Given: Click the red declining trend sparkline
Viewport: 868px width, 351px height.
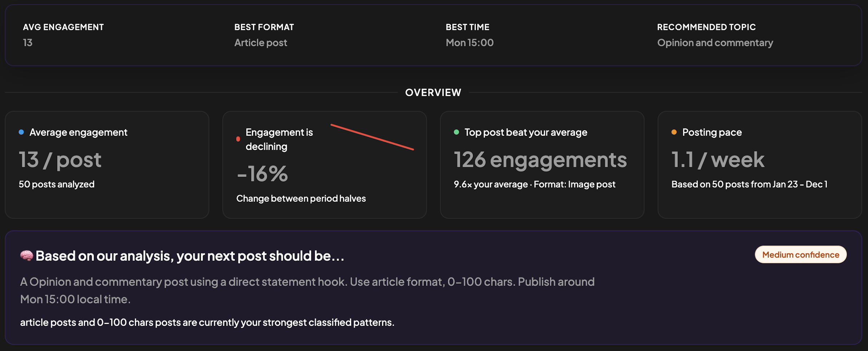Looking at the screenshot, I should click(372, 137).
